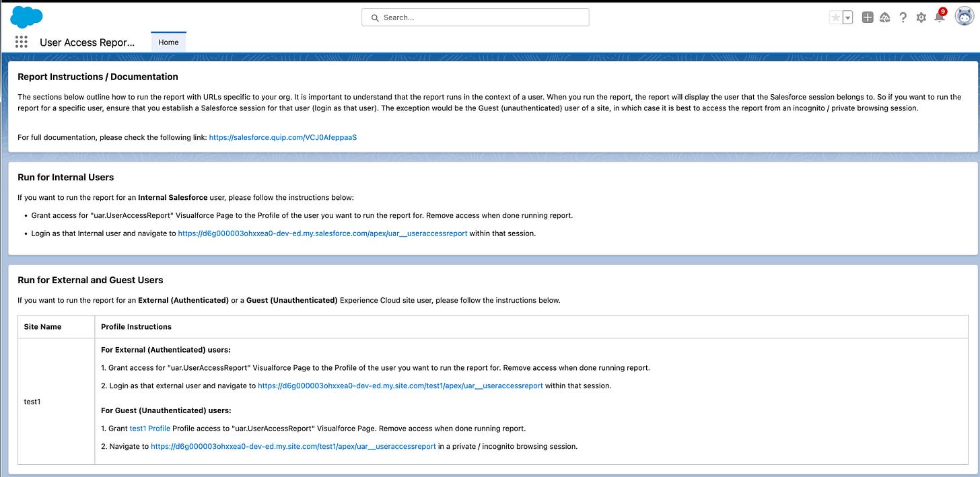Image resolution: width=980 pixels, height=477 pixels.
Task: Click the For External (Authenticated) users label
Action: click(x=166, y=350)
